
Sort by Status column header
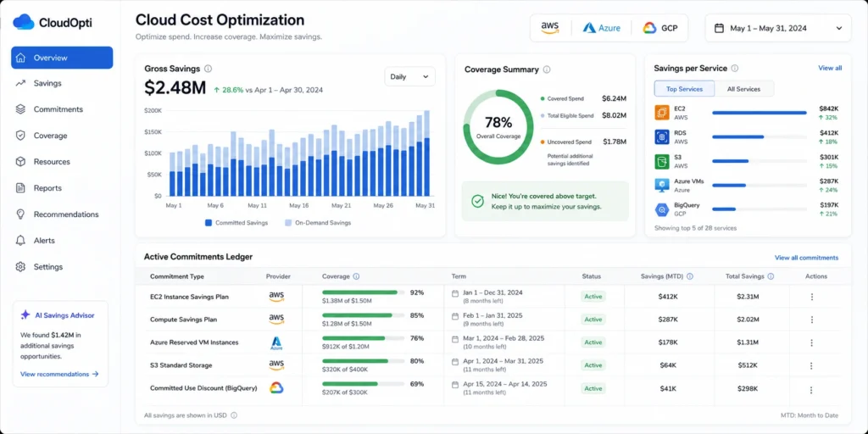pyautogui.click(x=591, y=276)
